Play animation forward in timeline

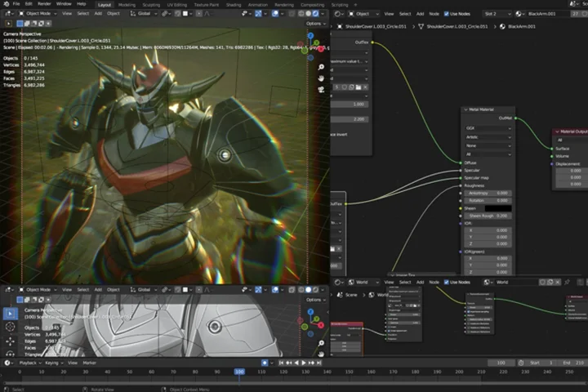pyautogui.click(x=304, y=363)
